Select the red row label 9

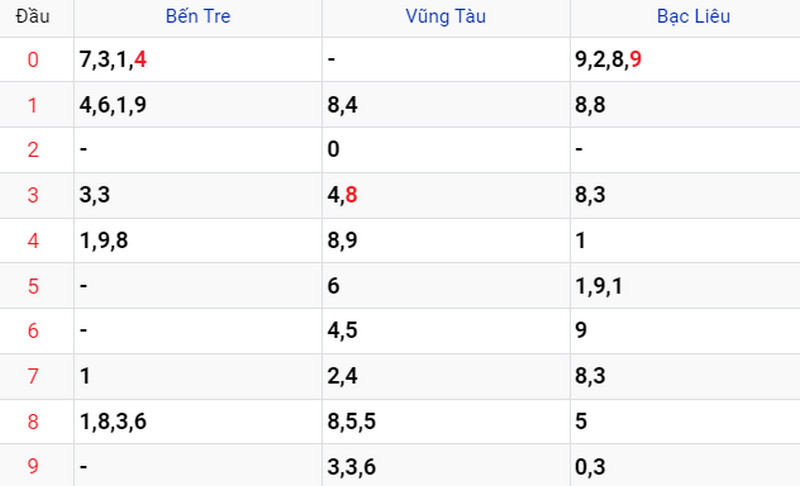pyautogui.click(x=33, y=466)
